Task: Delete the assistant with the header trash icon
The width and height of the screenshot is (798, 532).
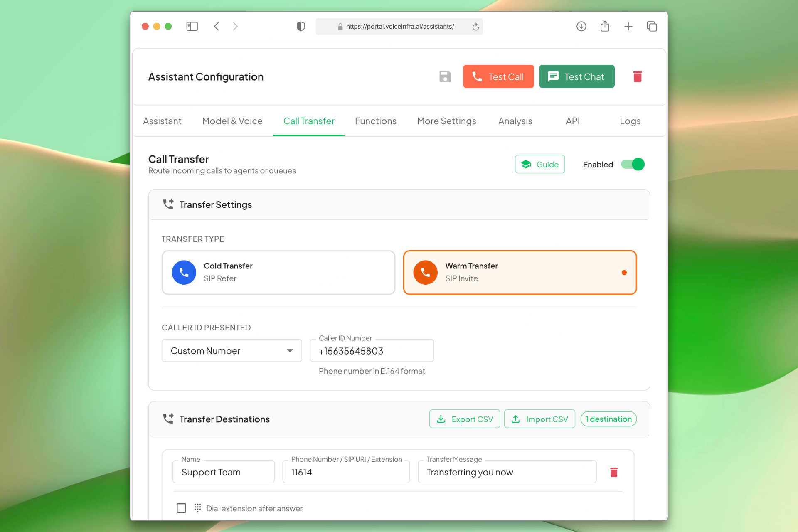Action: [637, 76]
